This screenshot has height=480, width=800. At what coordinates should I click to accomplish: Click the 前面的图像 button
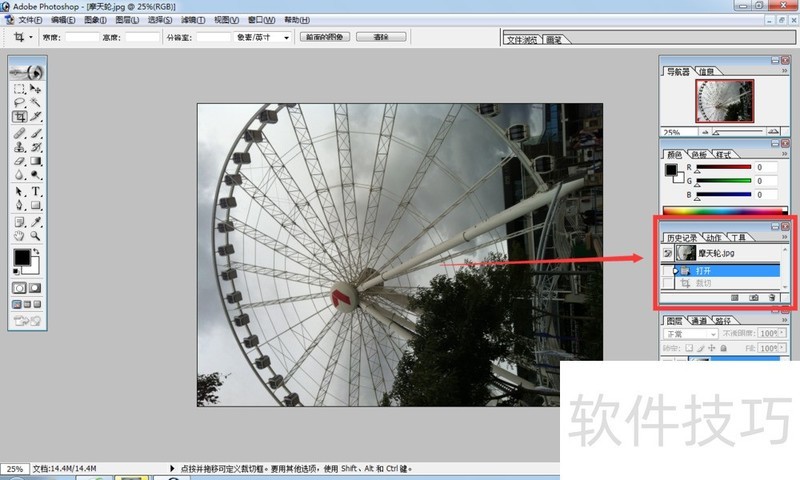click(324, 37)
